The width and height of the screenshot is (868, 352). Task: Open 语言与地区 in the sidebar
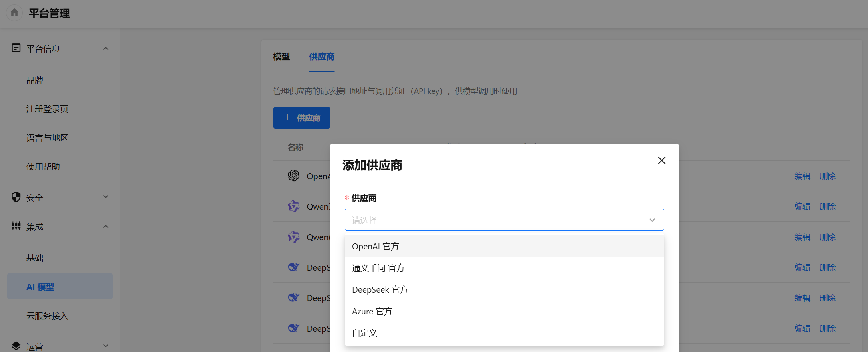tap(47, 138)
